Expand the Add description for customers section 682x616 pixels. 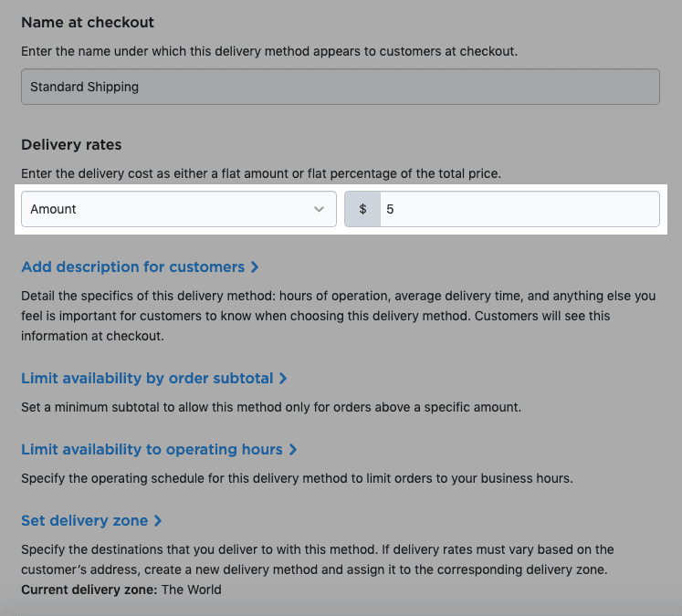(x=132, y=267)
